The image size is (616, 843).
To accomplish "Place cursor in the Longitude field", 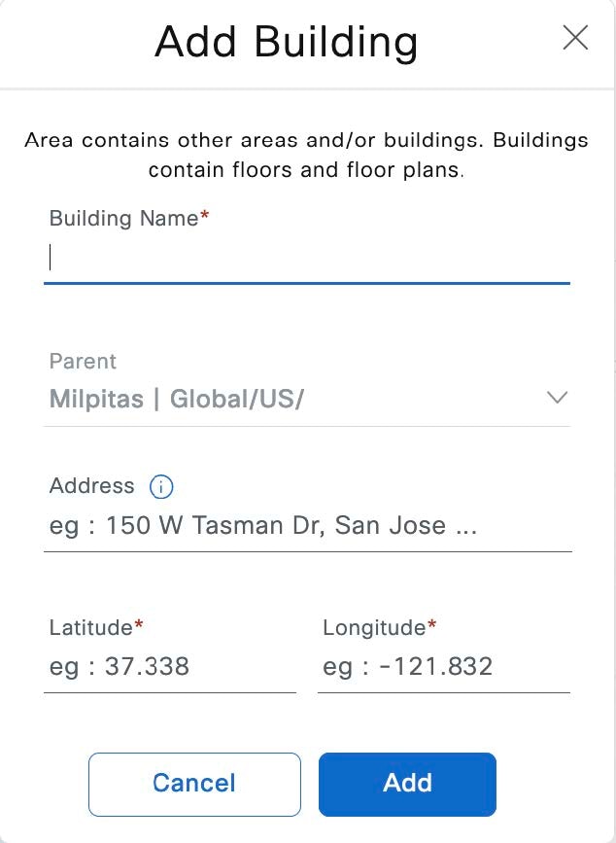I will point(444,667).
